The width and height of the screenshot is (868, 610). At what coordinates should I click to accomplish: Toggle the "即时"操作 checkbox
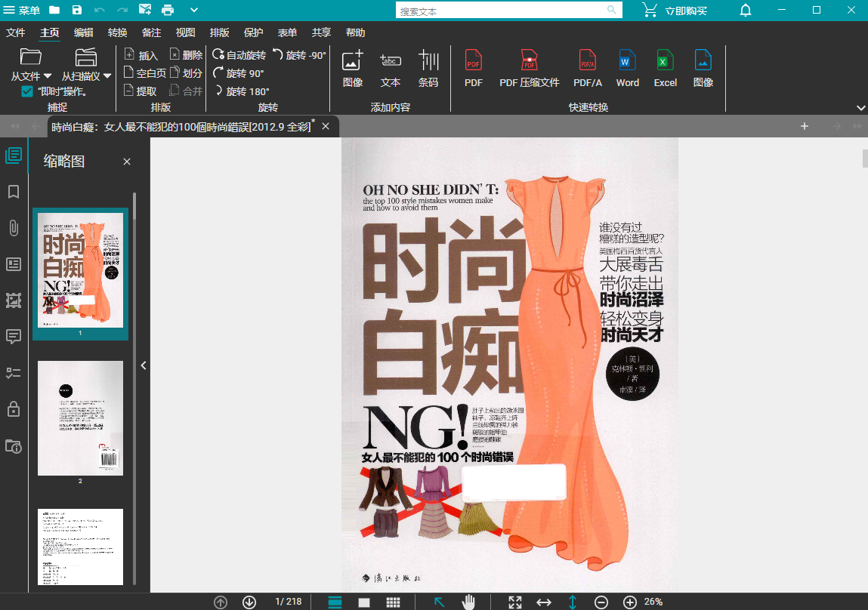point(27,91)
